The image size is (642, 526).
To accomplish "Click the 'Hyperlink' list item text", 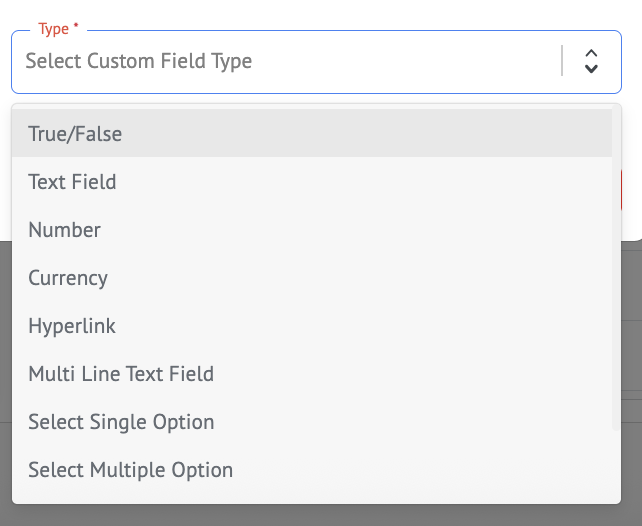I will coord(72,326).
